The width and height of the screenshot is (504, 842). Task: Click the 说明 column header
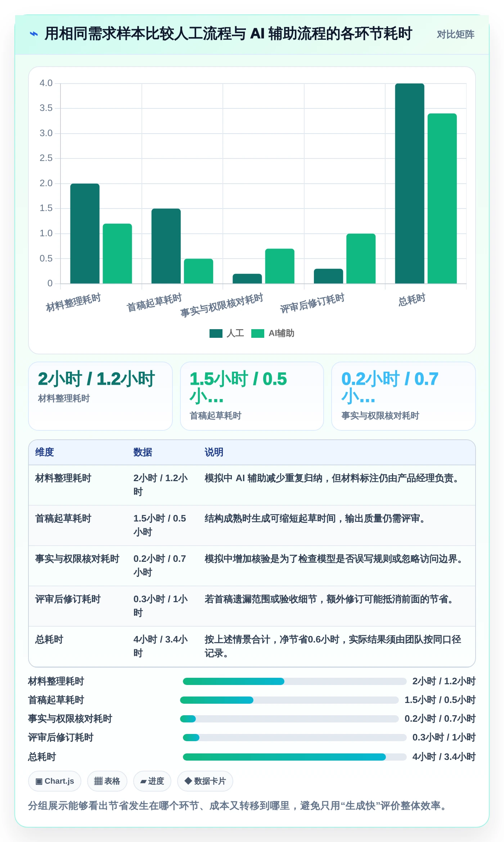(x=214, y=452)
